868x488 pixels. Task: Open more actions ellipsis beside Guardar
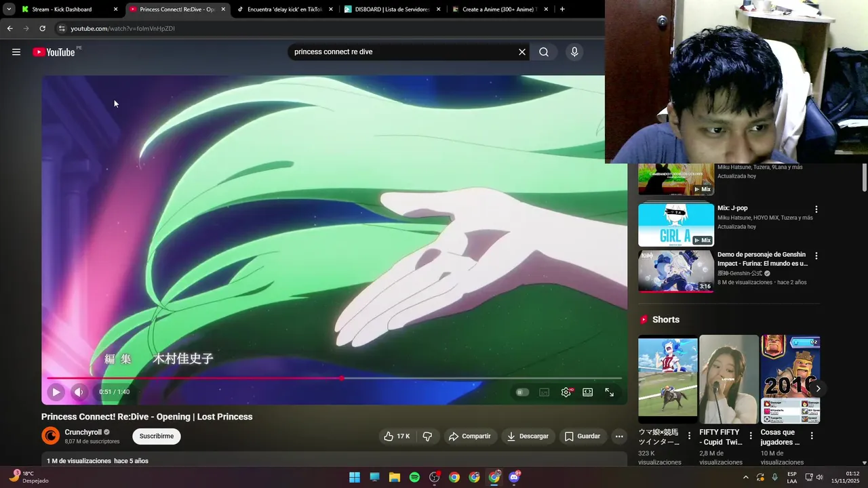(x=619, y=436)
